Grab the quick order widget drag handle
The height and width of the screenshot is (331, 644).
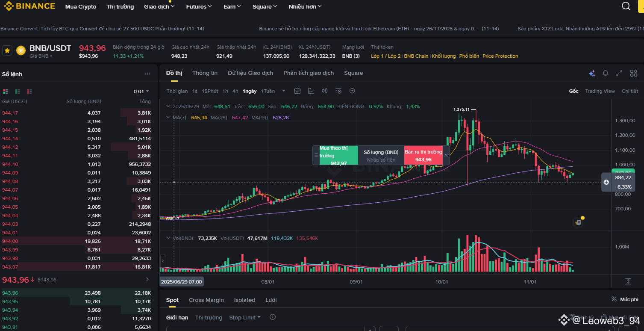pos(316,155)
